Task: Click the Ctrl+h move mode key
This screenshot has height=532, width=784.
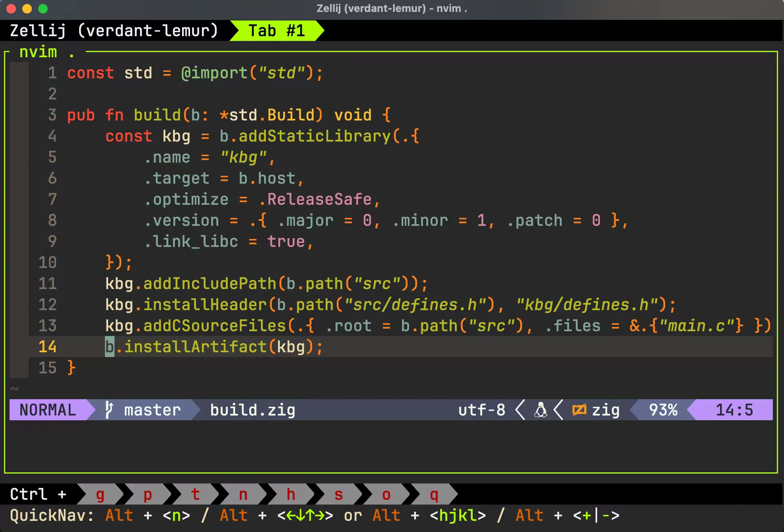Action: pos(291,495)
